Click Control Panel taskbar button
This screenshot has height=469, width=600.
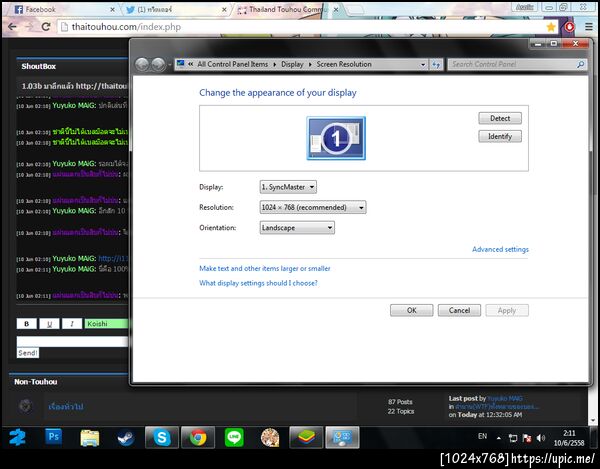[x=342, y=437]
